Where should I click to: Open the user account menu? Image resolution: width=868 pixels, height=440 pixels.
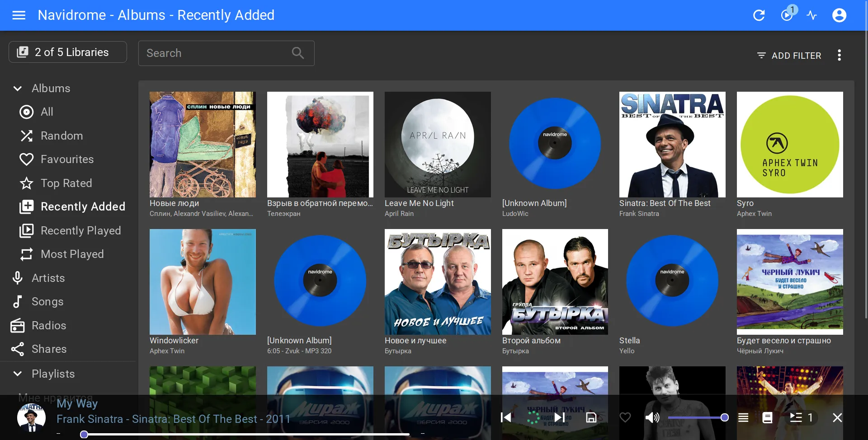click(x=840, y=15)
